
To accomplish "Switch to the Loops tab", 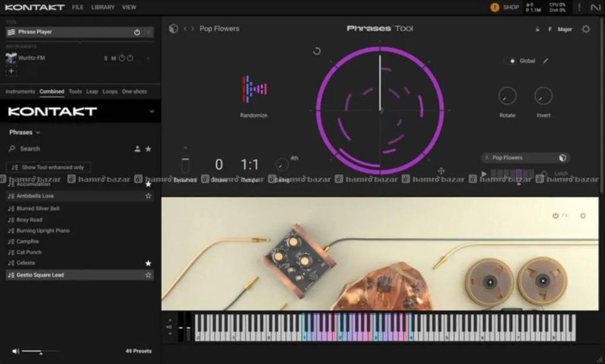I will coord(110,92).
